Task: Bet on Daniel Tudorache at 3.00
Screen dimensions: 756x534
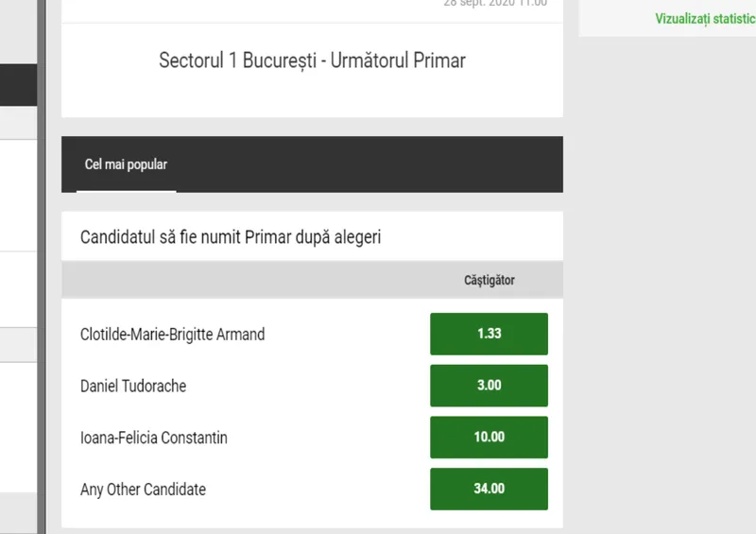Action: [489, 386]
